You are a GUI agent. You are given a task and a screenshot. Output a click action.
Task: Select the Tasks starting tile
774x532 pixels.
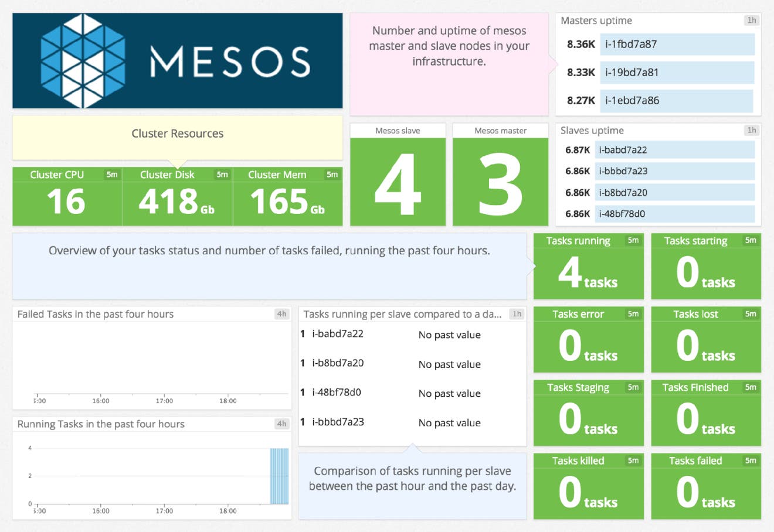(705, 267)
